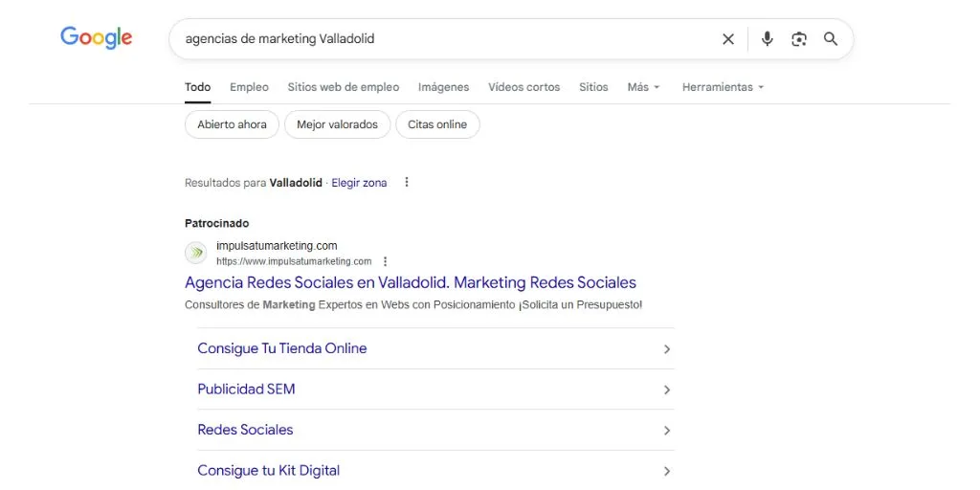Click the impulsatumarketing.com site name

[x=277, y=246]
